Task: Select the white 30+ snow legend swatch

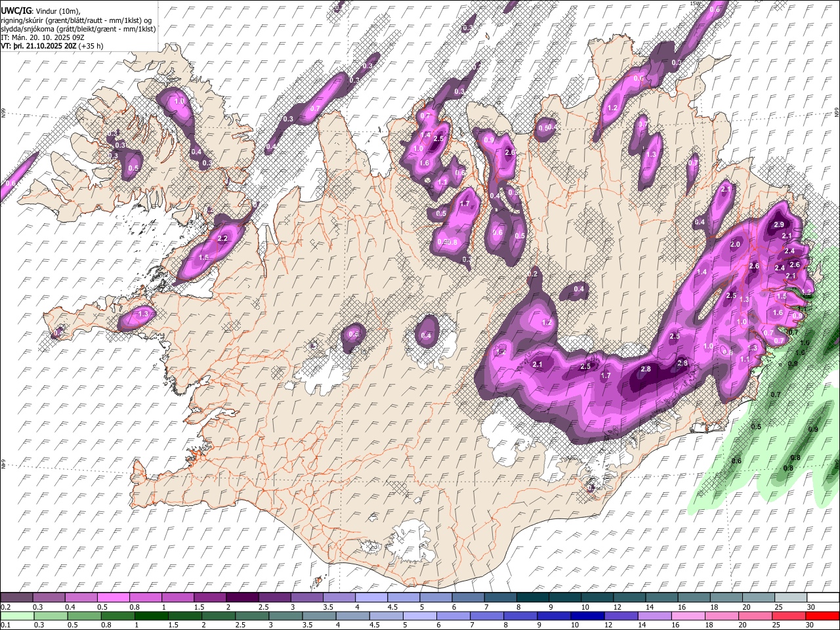Action: click(823, 598)
